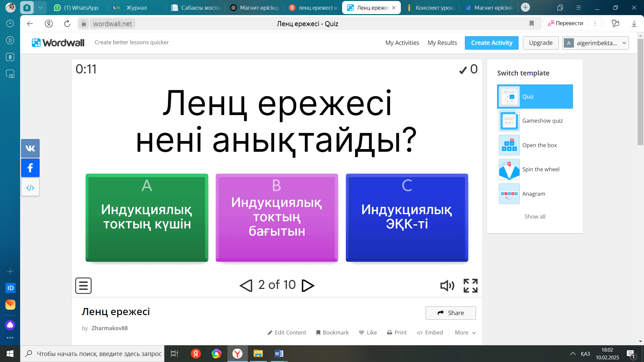Open the quiz options menu icon
The width and height of the screenshot is (644, 362).
[x=83, y=286]
